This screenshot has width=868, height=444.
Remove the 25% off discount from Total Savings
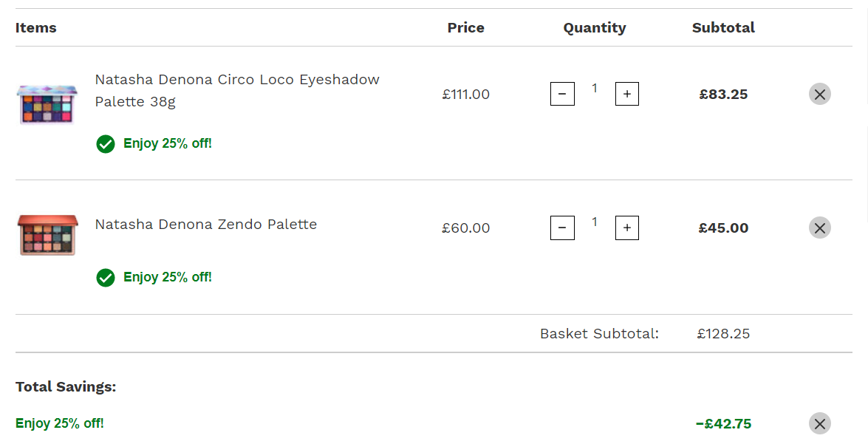point(820,423)
